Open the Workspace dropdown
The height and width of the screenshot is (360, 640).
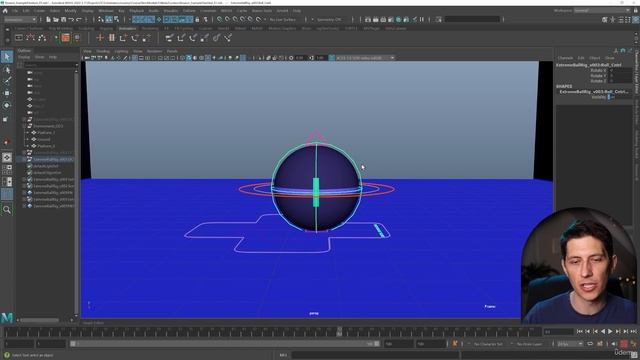click(602, 11)
